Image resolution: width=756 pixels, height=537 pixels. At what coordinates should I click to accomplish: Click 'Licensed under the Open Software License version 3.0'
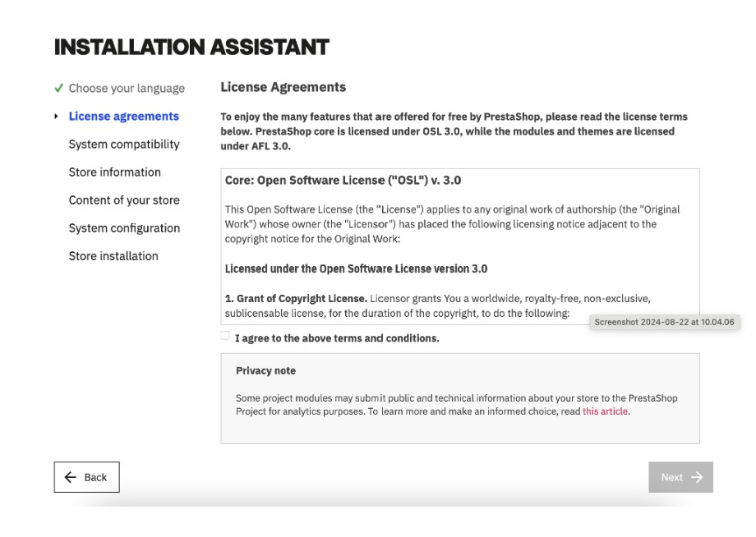tap(356, 268)
